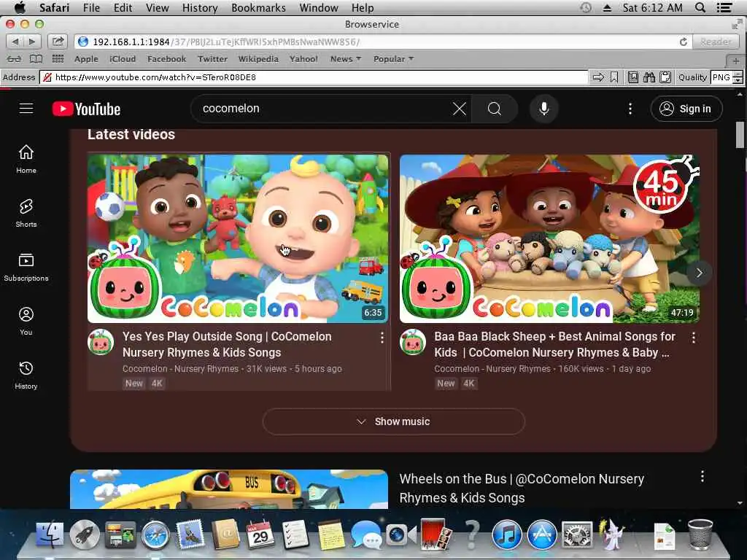Screen dimensions: 747x560
Task: Click channel avatar beside Baa Baa Black Sheep
Action: point(413,342)
